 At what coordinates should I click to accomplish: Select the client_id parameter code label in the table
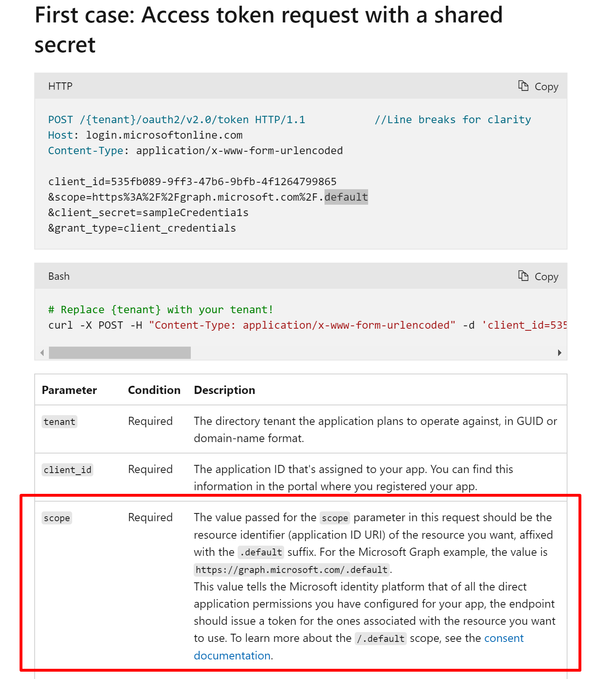tap(67, 469)
